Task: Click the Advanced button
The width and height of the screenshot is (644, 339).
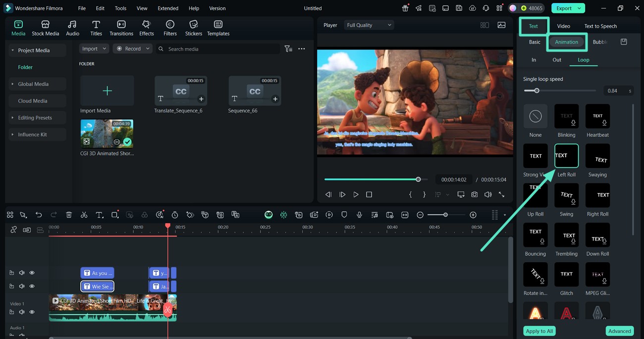Action: tap(620, 331)
